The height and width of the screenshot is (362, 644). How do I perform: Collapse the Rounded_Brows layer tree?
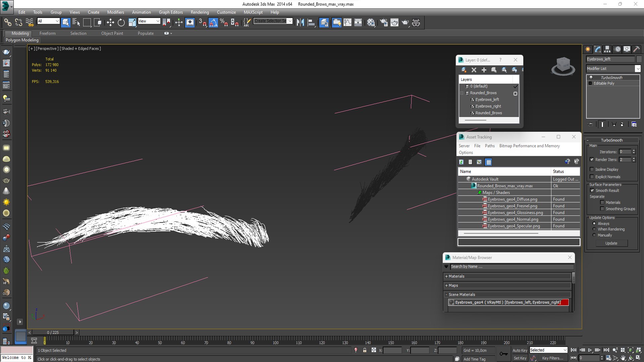coord(462,93)
